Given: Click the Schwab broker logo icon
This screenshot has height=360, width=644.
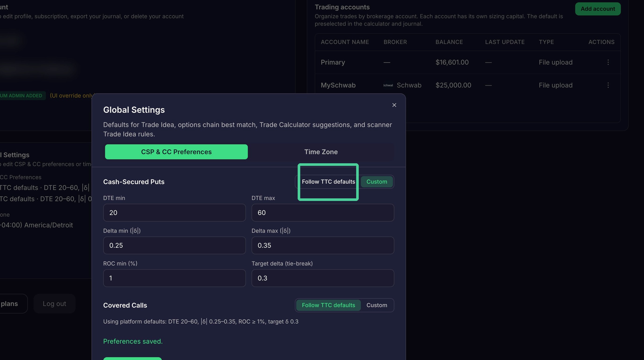Looking at the screenshot, I should tap(388, 85).
